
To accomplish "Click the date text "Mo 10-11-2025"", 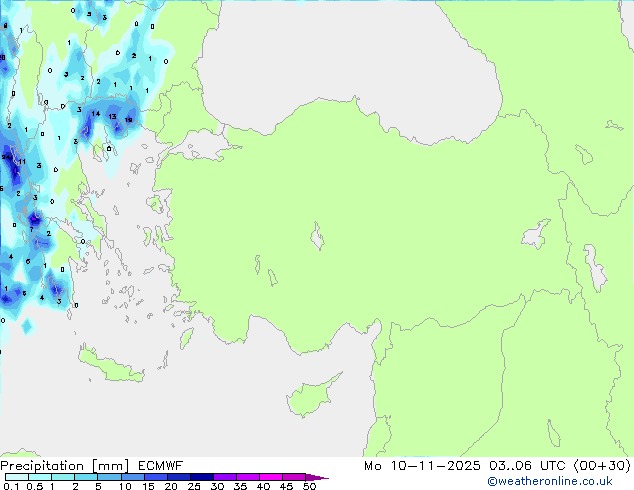I will (x=422, y=466).
